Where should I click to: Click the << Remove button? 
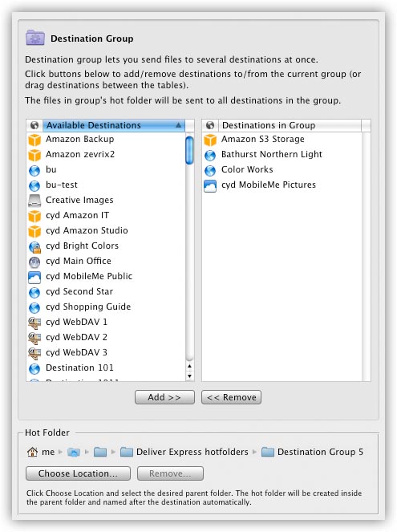231,397
